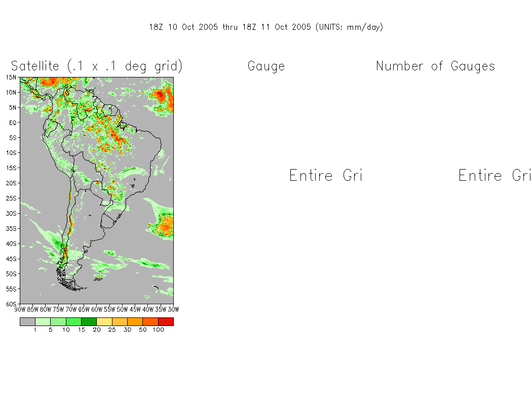
Task: Click the 60W longitude label
Action: coord(97,309)
